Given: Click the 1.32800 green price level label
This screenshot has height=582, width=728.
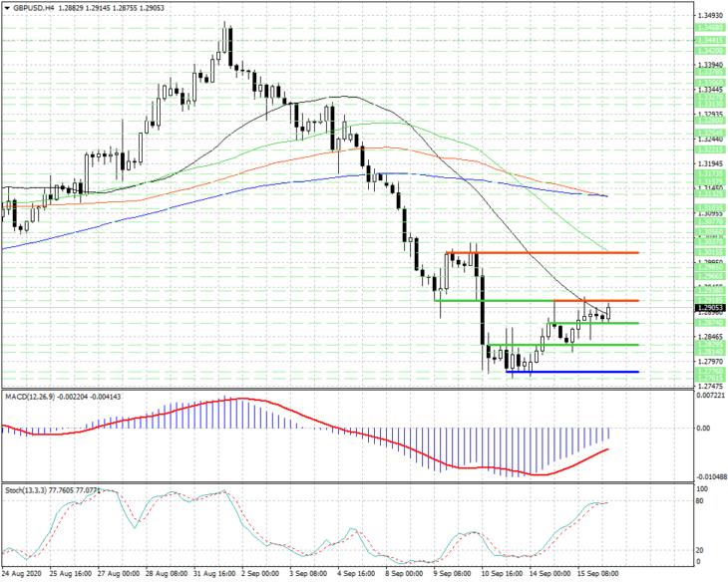Looking at the screenshot, I should [710, 121].
